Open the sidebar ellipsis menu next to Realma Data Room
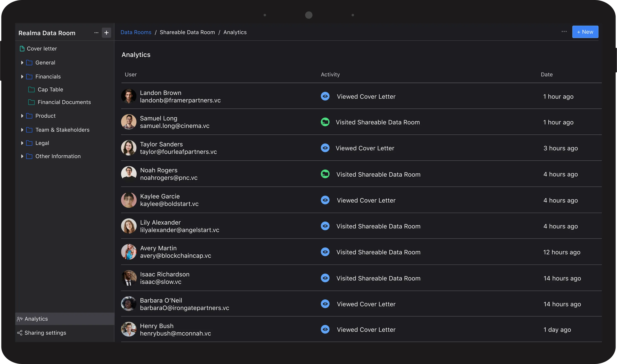The width and height of the screenshot is (617, 364). (x=96, y=33)
